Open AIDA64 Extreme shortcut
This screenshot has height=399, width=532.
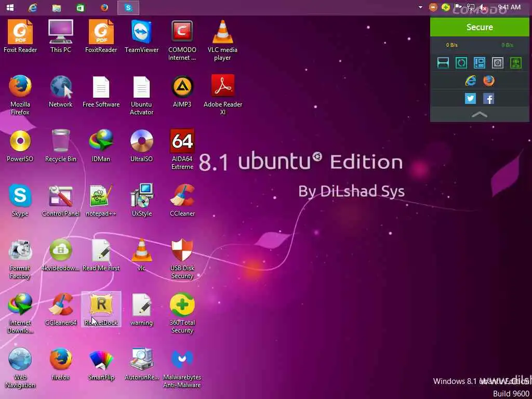[182, 150]
